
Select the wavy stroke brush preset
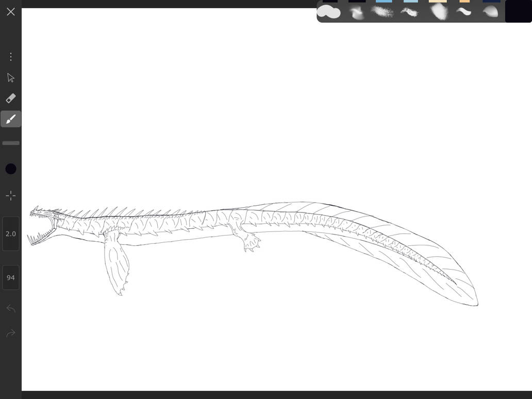tap(464, 12)
